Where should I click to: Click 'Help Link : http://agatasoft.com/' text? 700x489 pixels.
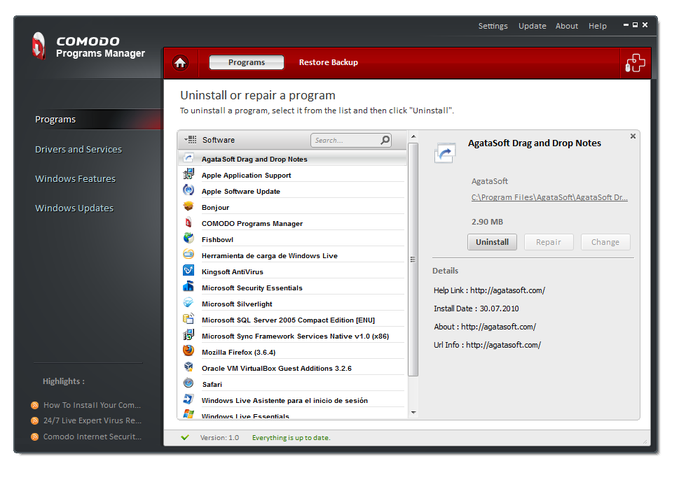[x=489, y=290]
